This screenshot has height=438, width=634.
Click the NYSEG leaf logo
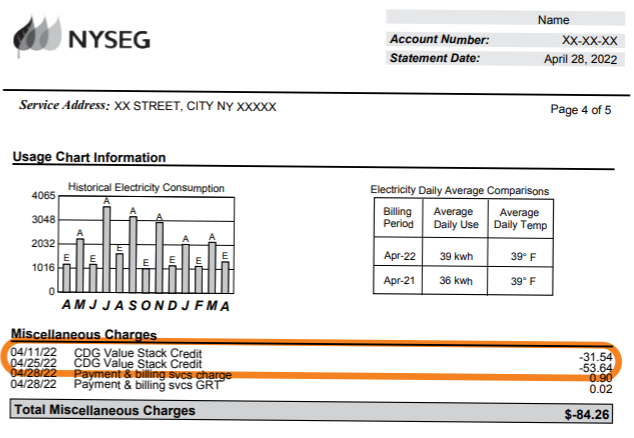[x=36, y=39]
